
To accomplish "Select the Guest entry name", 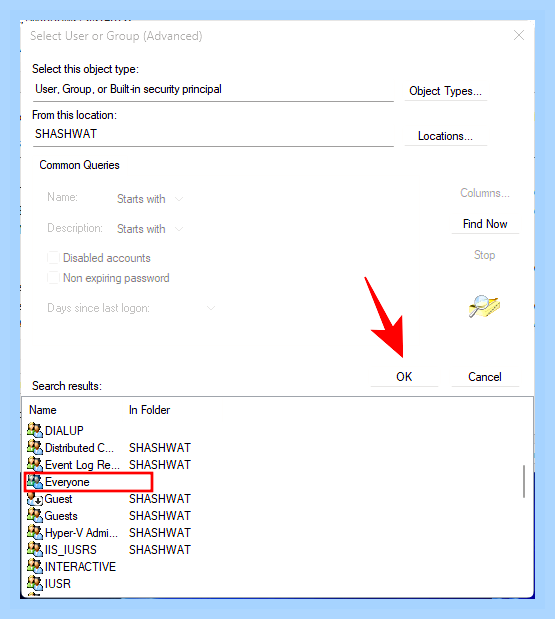I will click(58, 499).
